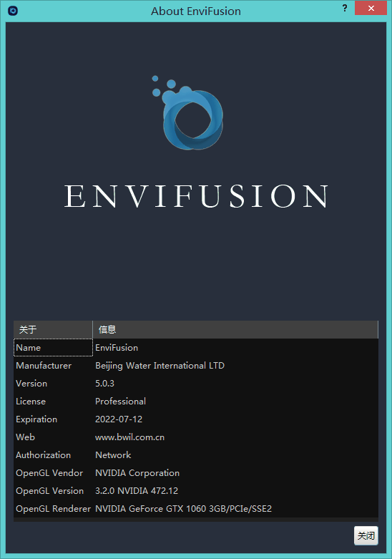Click the EnviFusion title bar icon
392x559 pixels.
click(x=13, y=11)
